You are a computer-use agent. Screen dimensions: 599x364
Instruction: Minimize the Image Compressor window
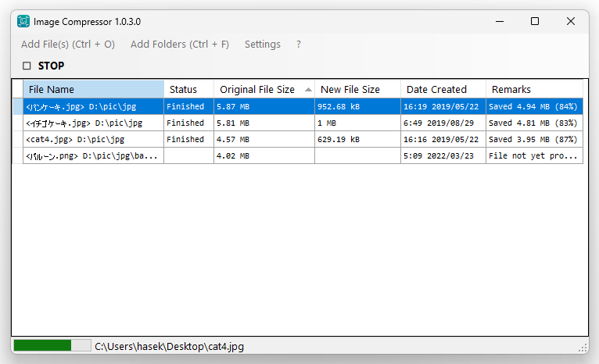click(x=499, y=21)
